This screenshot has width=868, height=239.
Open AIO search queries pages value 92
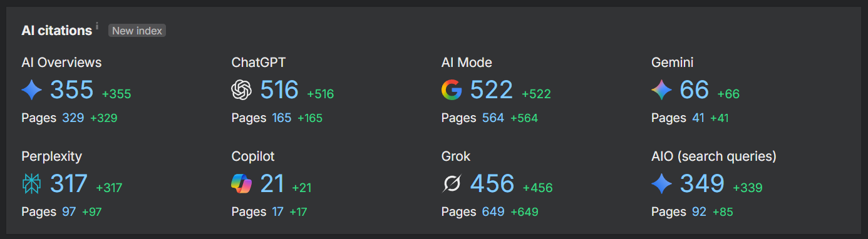pyautogui.click(x=700, y=211)
